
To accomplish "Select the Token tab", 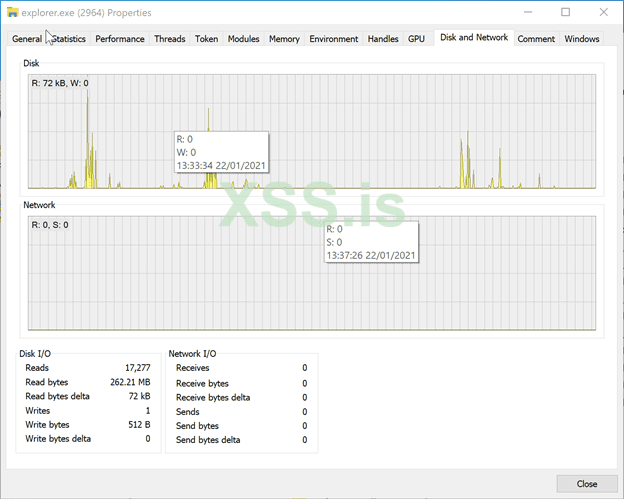I will (x=206, y=39).
